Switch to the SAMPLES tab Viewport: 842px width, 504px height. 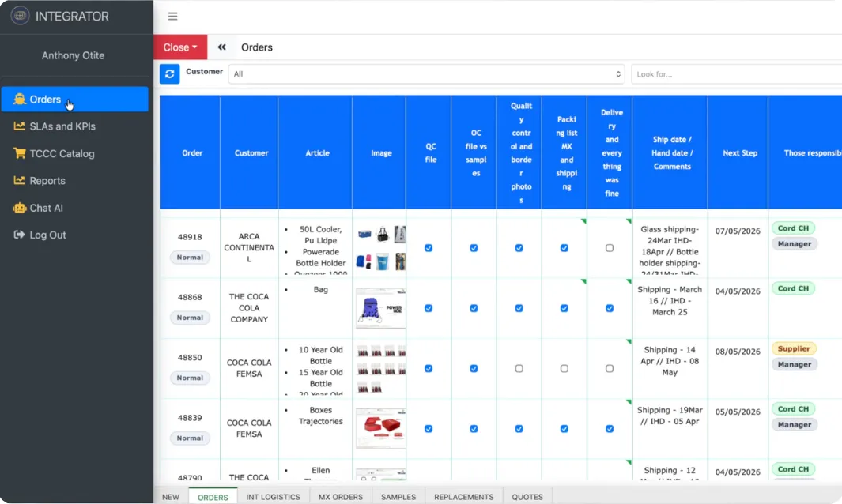coord(398,497)
